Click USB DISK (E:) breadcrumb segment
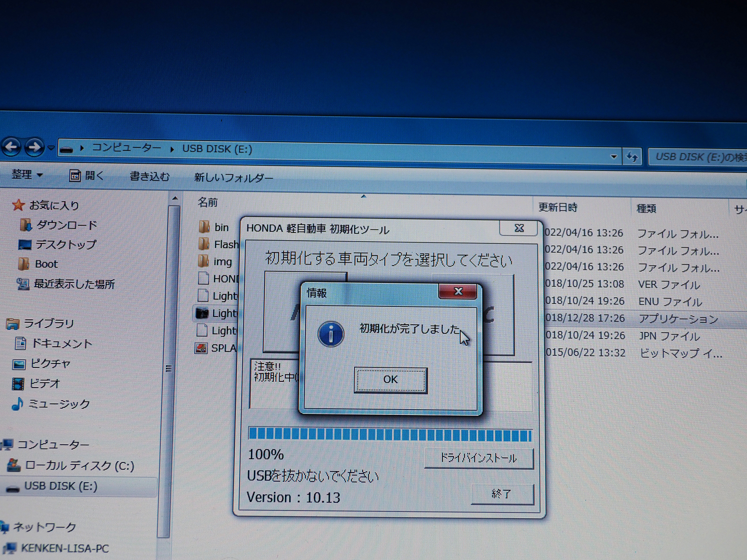This screenshot has height=560, width=747. (217, 149)
